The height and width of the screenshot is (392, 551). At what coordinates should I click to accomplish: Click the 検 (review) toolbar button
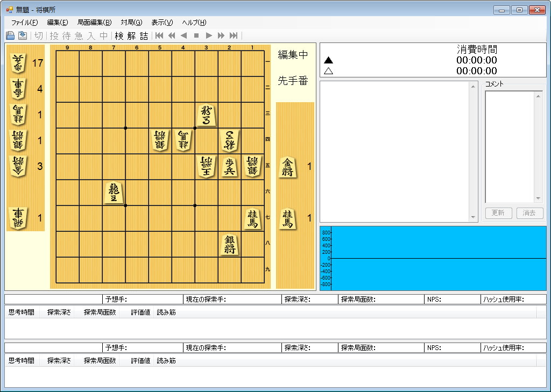[119, 35]
